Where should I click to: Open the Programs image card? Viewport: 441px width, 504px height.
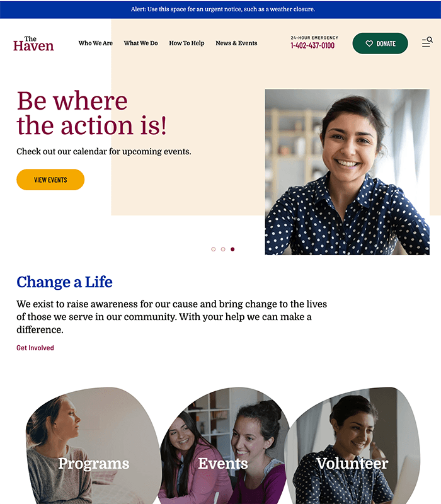pos(93,445)
